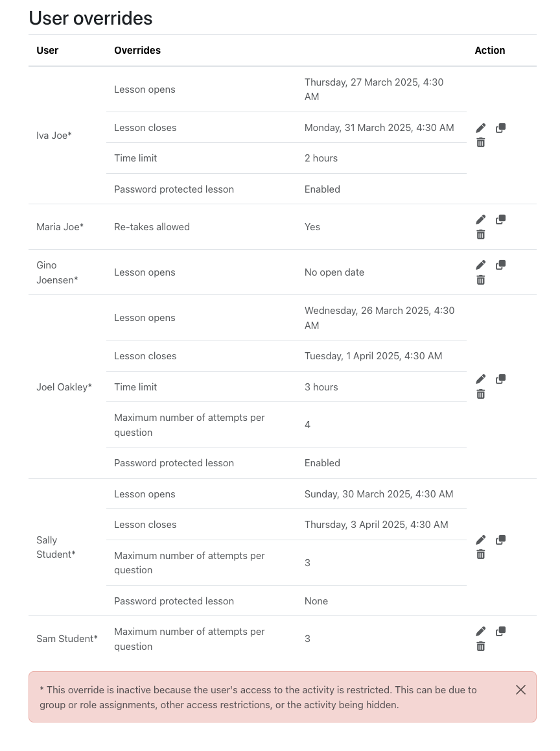Click the User overrides heading
The image size is (560, 751).
(x=91, y=18)
